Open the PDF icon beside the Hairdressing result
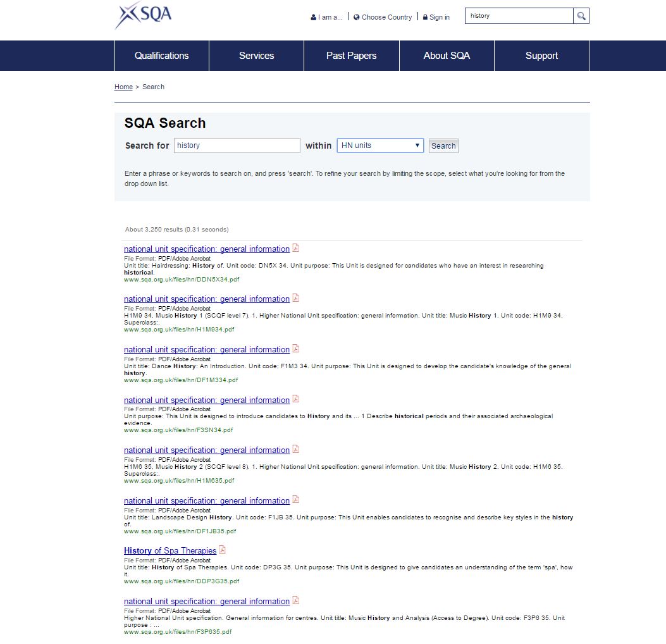 point(295,247)
